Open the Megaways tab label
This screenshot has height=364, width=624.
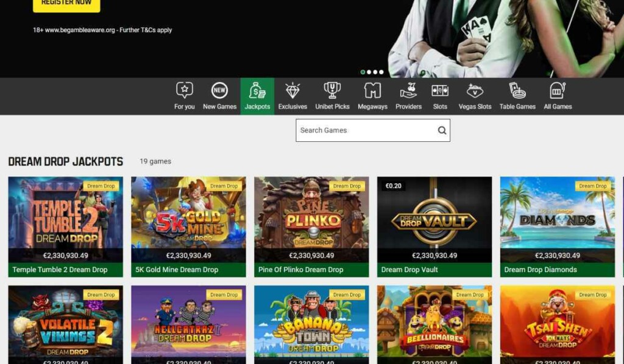click(372, 107)
